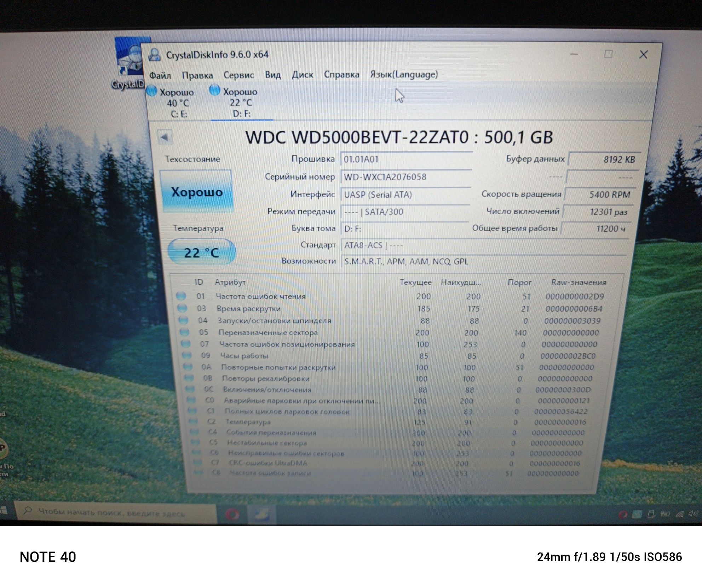Click the safely remove hardware tray icon
Image resolution: width=702 pixels, height=588 pixels.
(650, 514)
